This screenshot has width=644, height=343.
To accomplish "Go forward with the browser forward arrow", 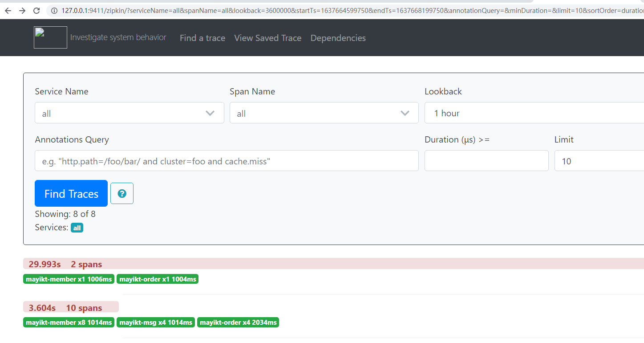I will 22,10.
